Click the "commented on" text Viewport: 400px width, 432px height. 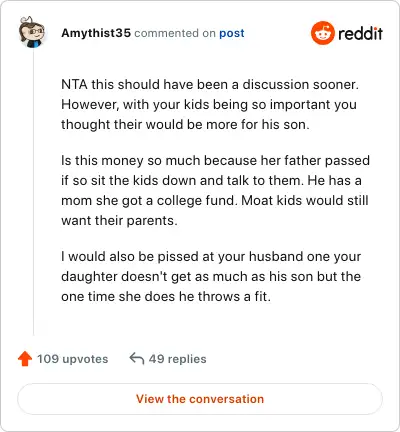175,33
